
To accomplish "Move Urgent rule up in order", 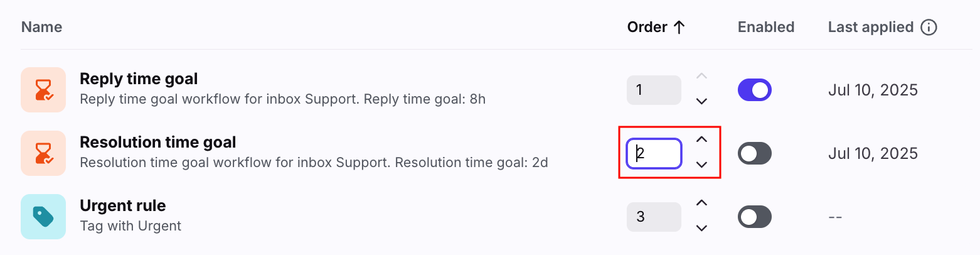I will click(702, 203).
